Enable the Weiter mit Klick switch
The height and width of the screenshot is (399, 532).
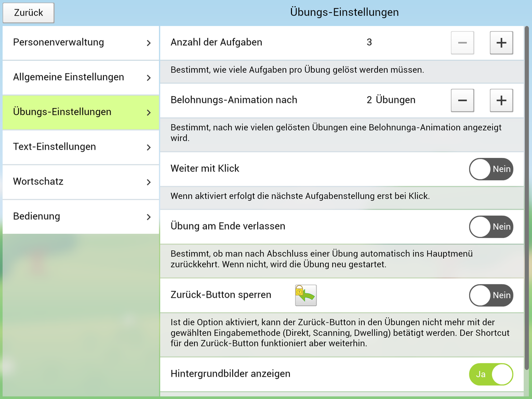point(490,169)
